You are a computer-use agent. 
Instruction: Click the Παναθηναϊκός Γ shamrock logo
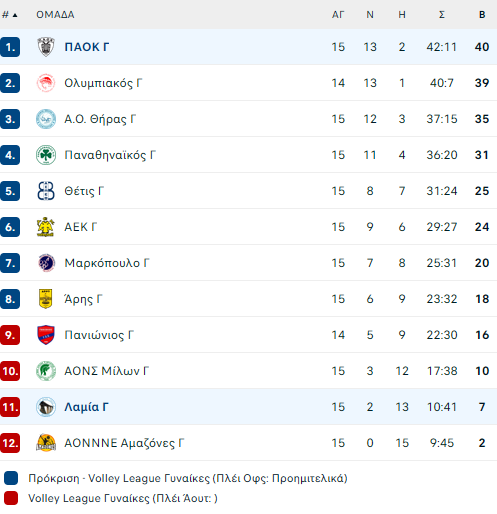click(46, 155)
